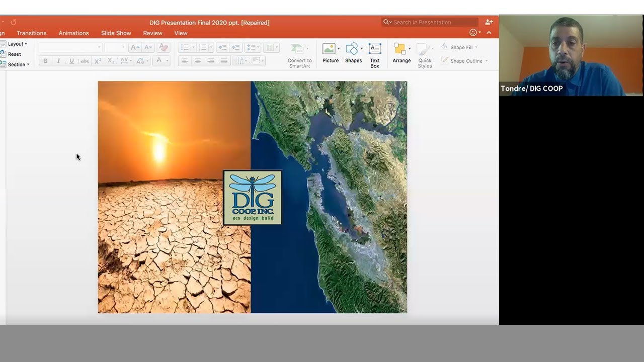Open the Font Color dropdown arrow
Viewport: 644px width, 362px height.
(167, 61)
